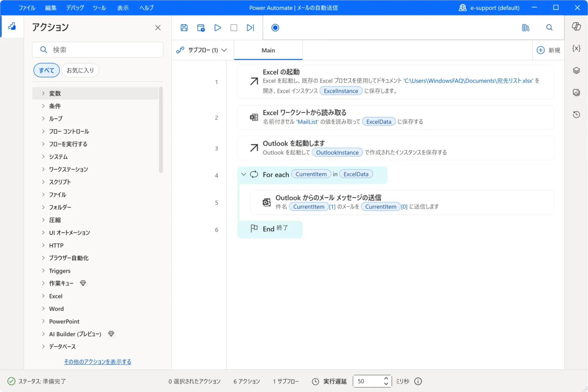Increase run delay with up arrow
The height and width of the screenshot is (392, 588).
tap(386, 378)
